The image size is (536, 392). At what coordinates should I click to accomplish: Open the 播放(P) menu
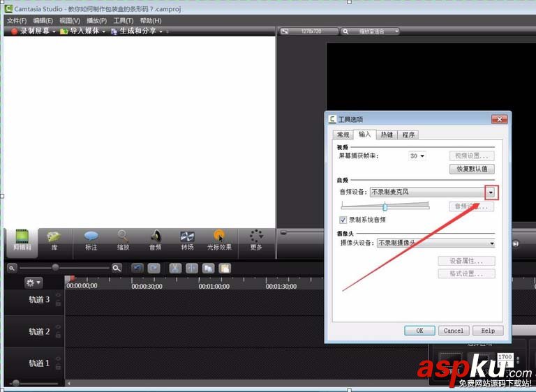coord(97,20)
